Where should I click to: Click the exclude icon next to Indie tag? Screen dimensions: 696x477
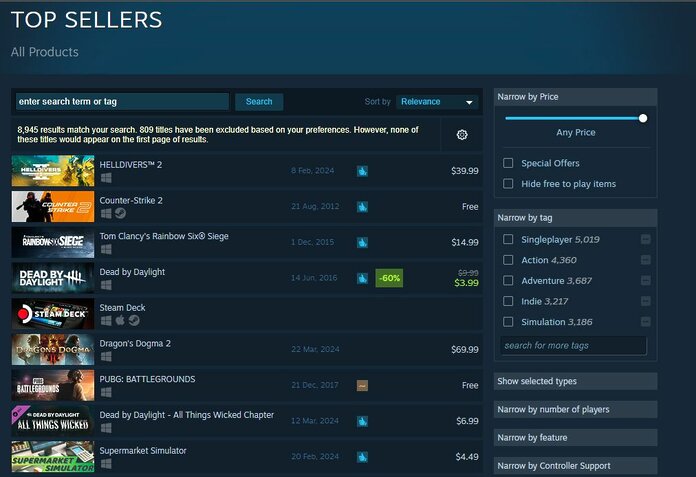[x=646, y=301]
